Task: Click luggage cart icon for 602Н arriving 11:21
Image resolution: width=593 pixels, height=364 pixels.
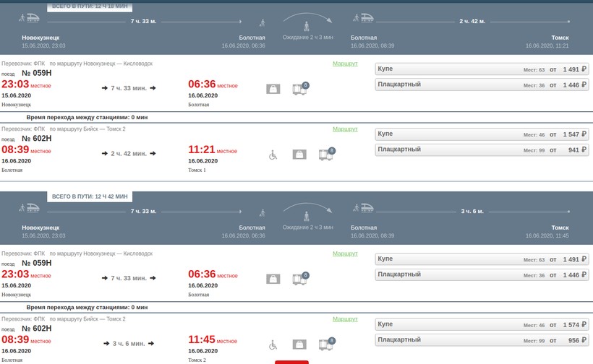Action: (326, 154)
